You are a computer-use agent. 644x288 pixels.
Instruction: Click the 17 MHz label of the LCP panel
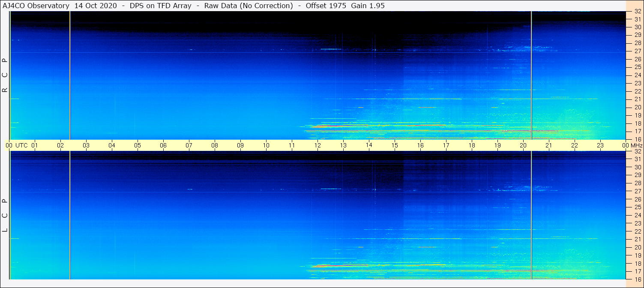tap(638, 271)
